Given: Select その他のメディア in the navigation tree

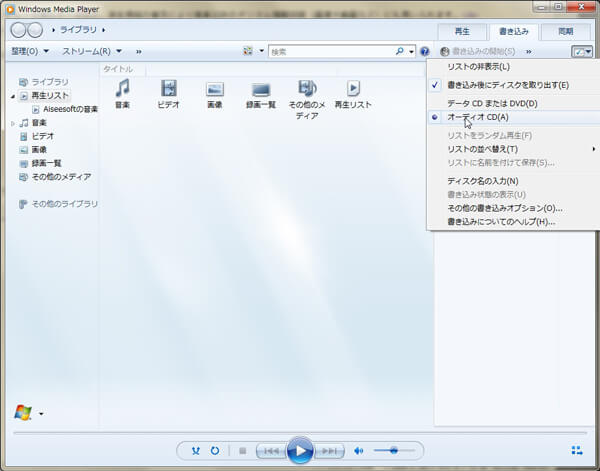Looking at the screenshot, I should click(61, 177).
